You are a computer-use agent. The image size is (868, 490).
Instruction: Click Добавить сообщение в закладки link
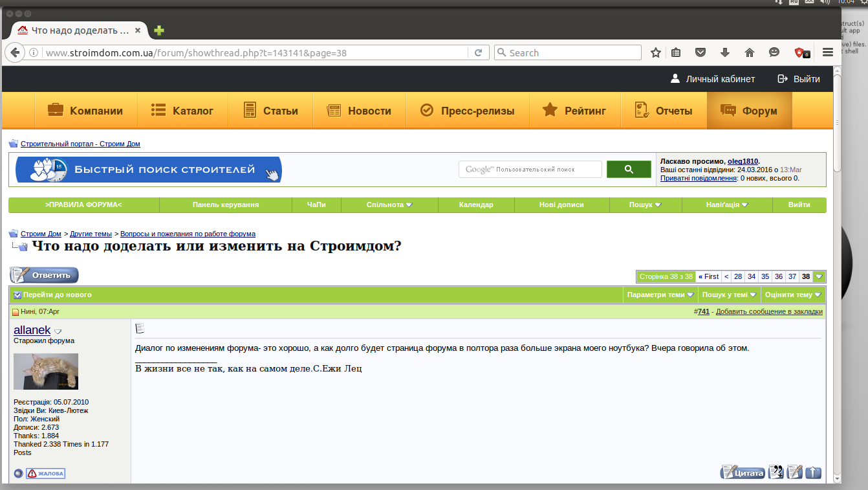tap(769, 311)
